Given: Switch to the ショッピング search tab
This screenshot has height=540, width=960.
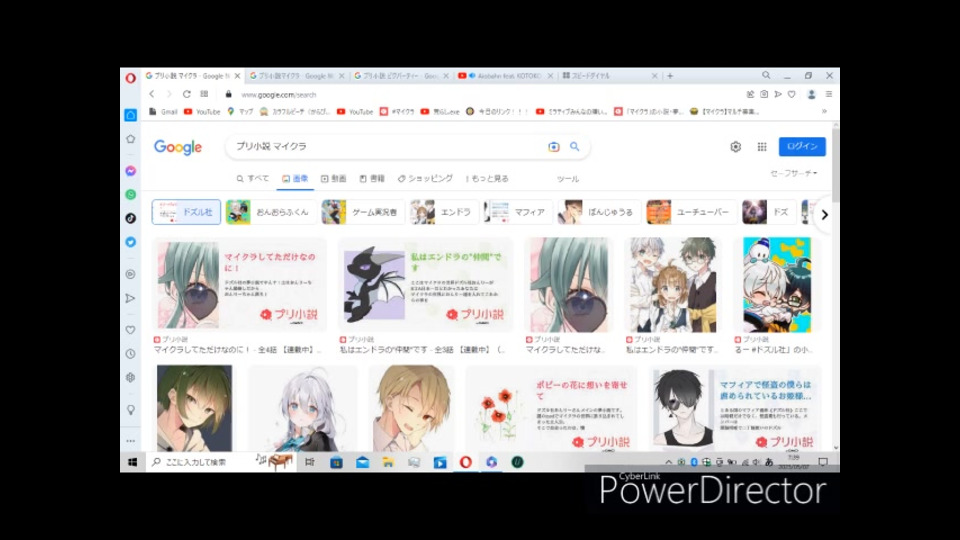Looking at the screenshot, I should point(426,179).
